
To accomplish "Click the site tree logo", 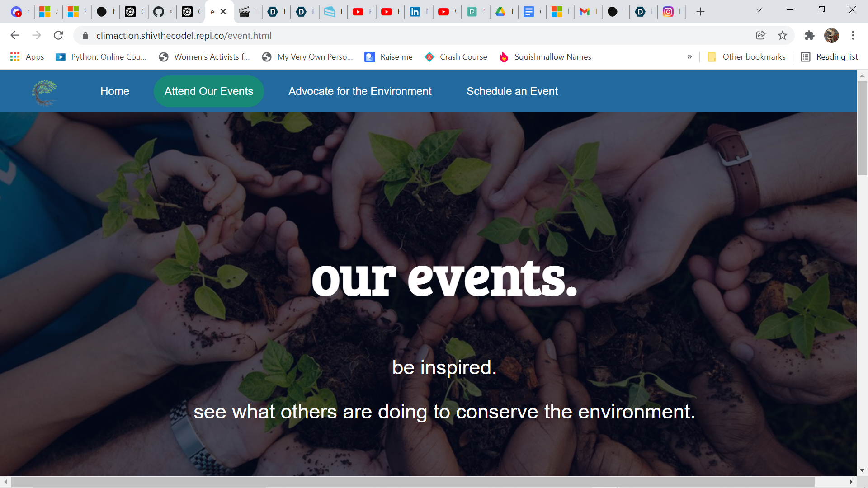I will 44,92.
